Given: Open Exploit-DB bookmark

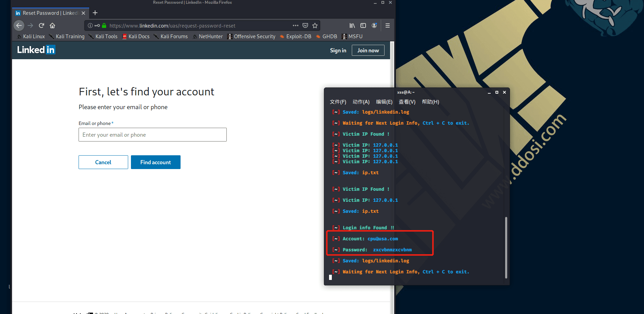Looking at the screenshot, I should pos(296,36).
